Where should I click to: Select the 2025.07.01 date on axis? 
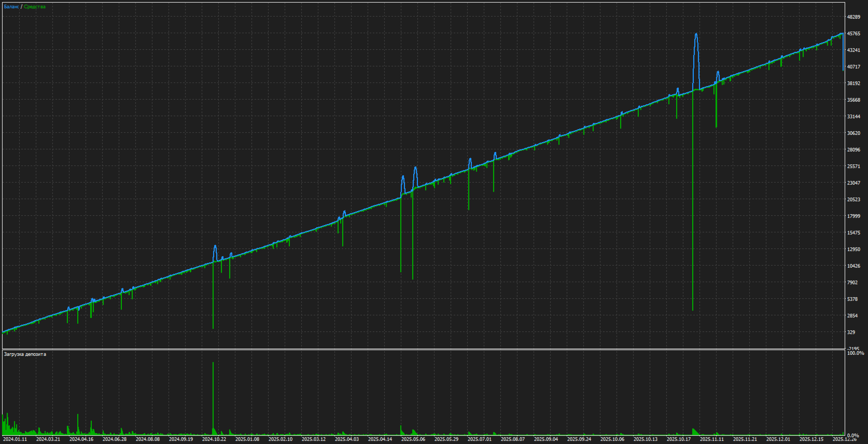(479, 439)
